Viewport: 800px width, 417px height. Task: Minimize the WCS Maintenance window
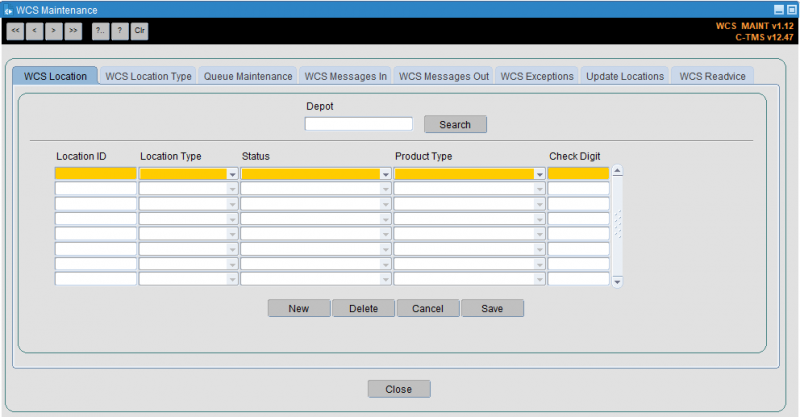pos(779,10)
